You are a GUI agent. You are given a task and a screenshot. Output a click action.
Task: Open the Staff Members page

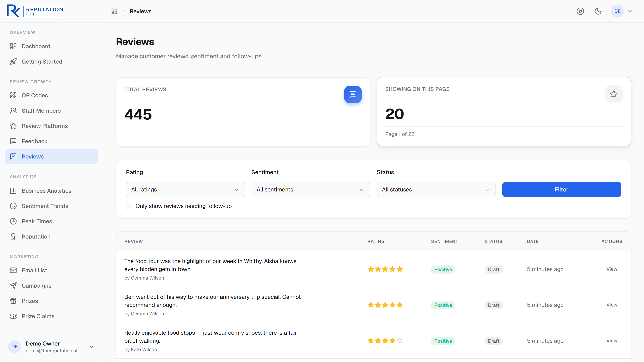click(x=51, y=111)
